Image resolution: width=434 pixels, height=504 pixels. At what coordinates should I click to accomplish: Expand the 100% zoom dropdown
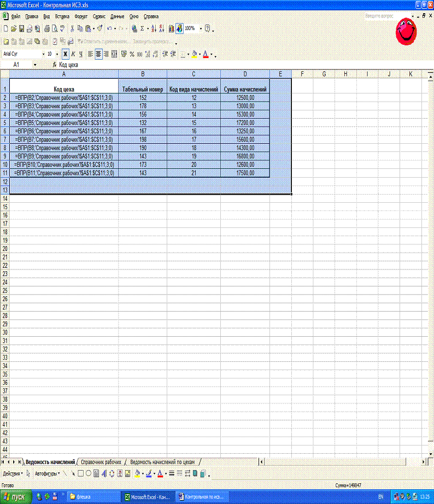pyautogui.click(x=201, y=28)
